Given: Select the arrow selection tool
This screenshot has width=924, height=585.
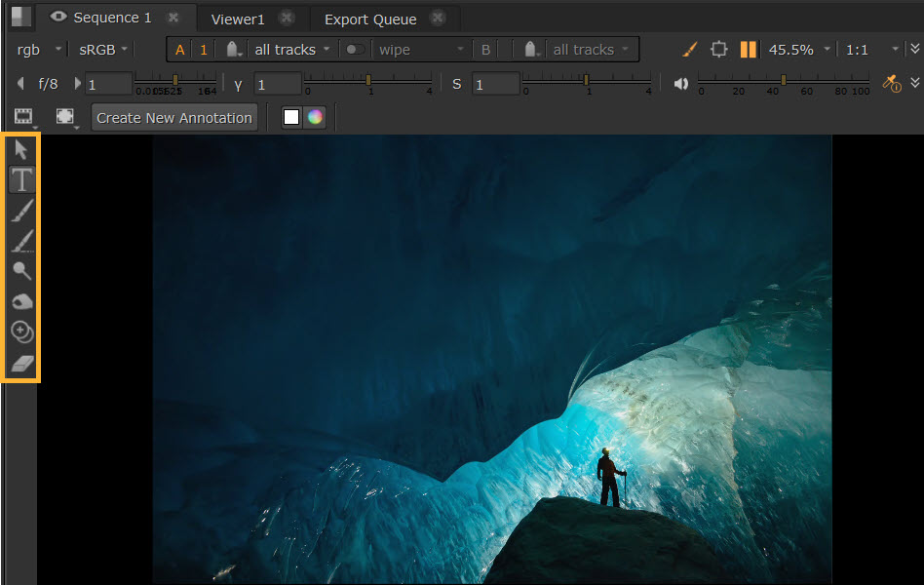Looking at the screenshot, I should [x=21, y=149].
